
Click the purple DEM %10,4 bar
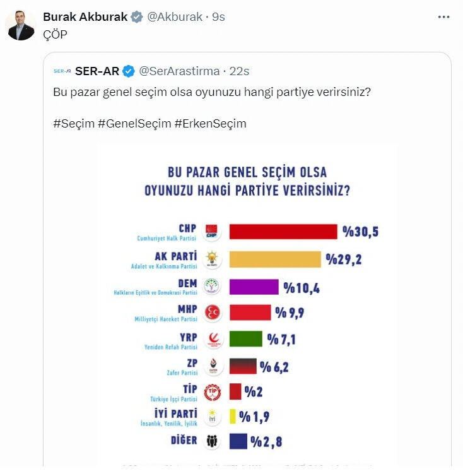(254, 287)
